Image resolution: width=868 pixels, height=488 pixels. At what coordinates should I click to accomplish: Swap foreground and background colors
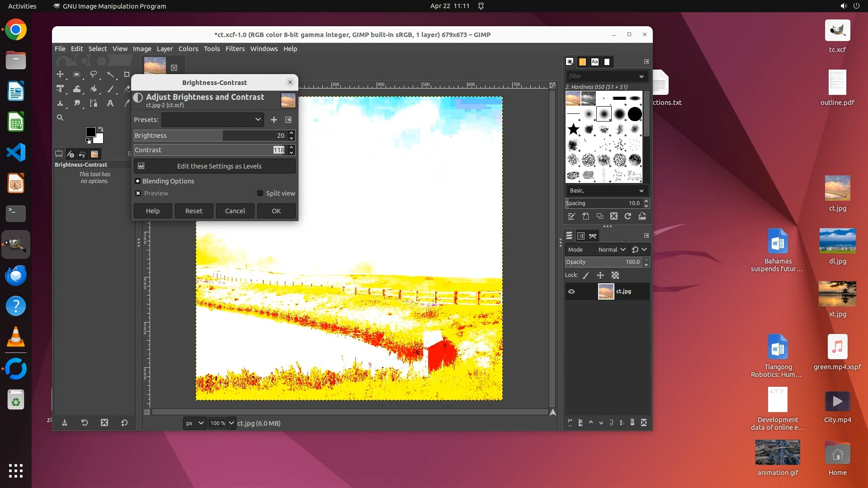click(x=101, y=129)
